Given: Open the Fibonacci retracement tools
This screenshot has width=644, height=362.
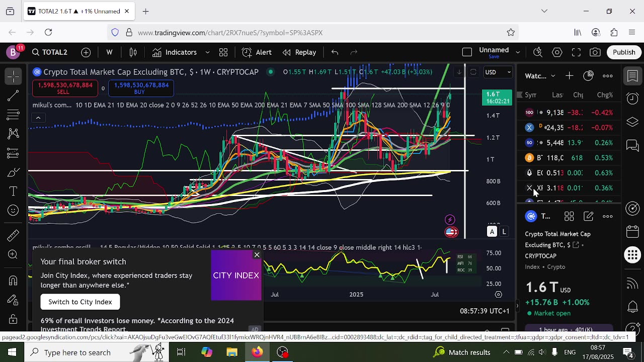Looking at the screenshot, I should tap(14, 115).
